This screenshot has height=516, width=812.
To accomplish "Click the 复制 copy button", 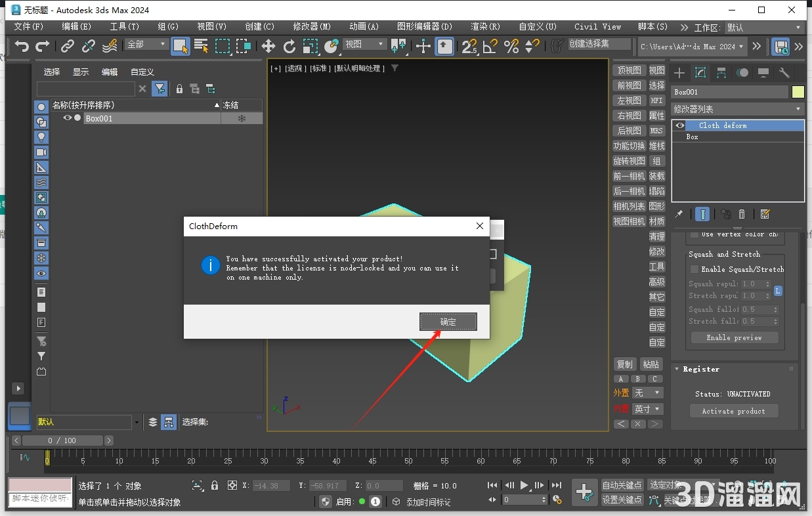I will point(624,364).
